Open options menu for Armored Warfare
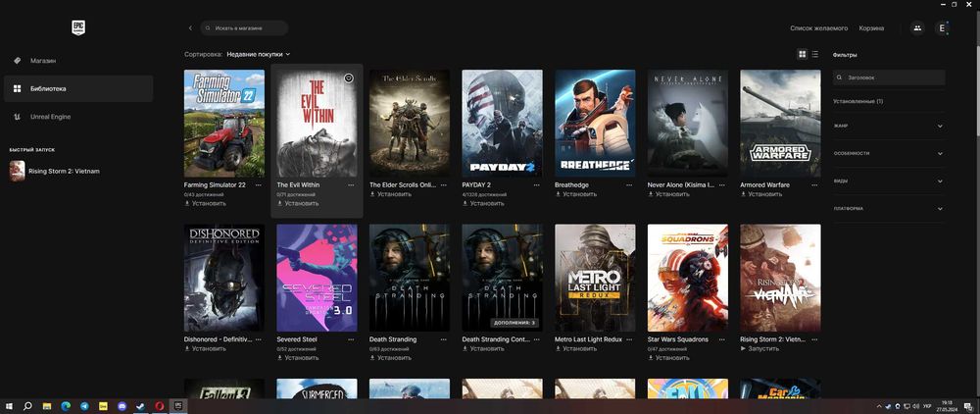Image resolution: width=980 pixels, height=414 pixels. click(813, 185)
